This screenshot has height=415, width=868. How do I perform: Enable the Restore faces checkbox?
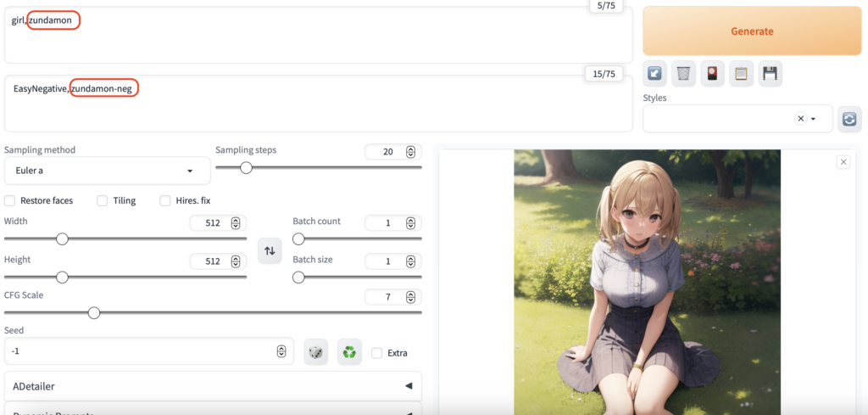(x=10, y=201)
